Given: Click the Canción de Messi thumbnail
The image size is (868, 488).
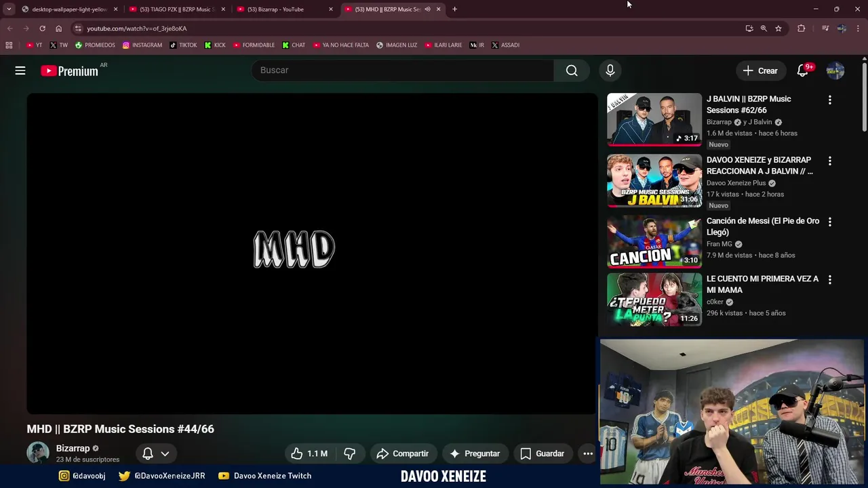Looking at the screenshot, I should [654, 241].
